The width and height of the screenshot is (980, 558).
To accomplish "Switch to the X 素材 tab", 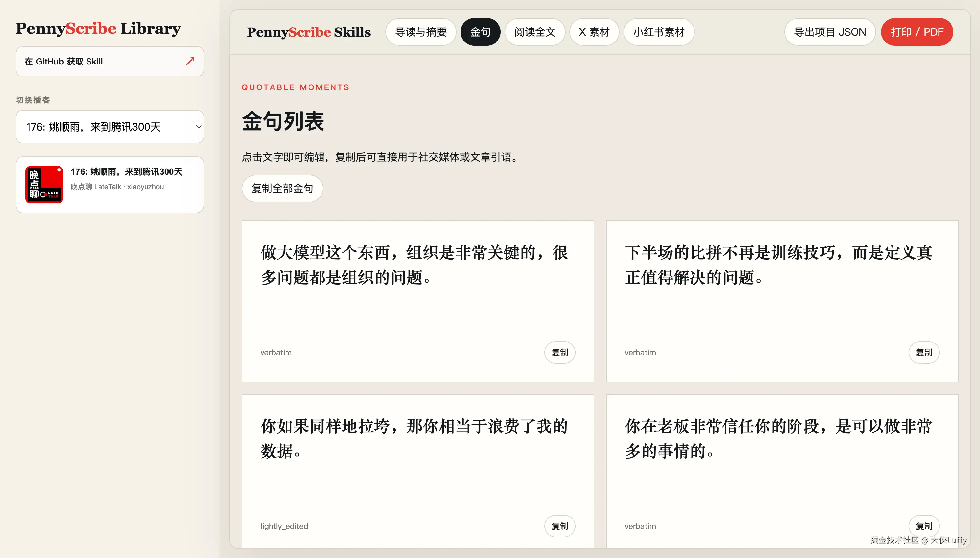I will tap(594, 32).
